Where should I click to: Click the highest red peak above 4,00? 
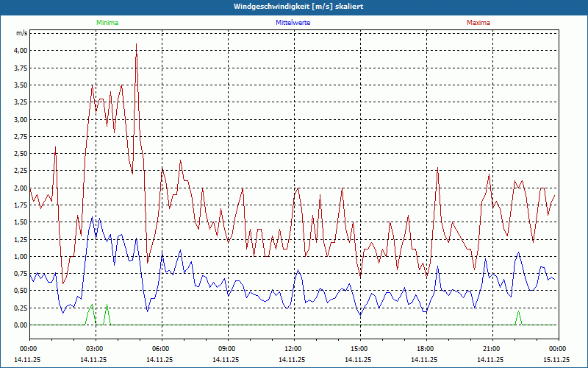(136, 46)
